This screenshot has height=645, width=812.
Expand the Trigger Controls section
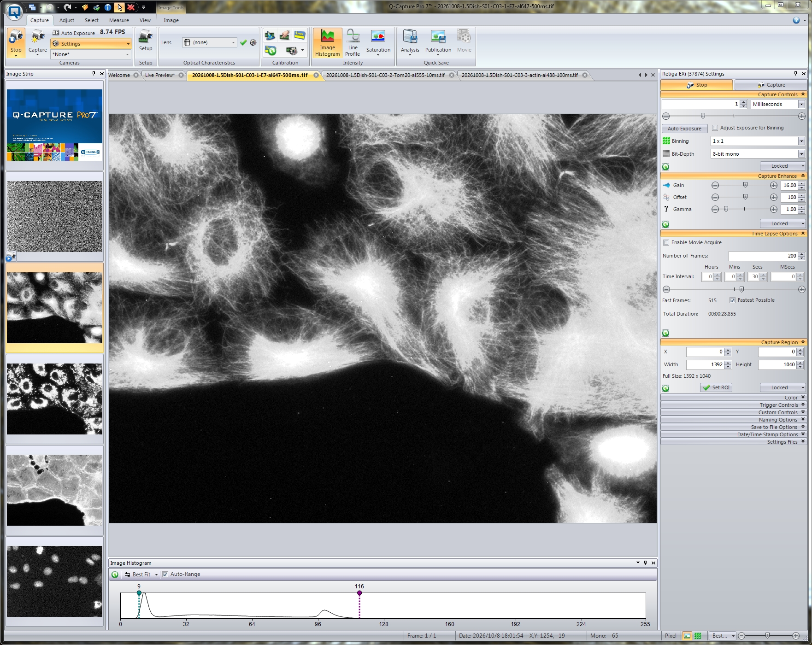[x=733, y=405]
